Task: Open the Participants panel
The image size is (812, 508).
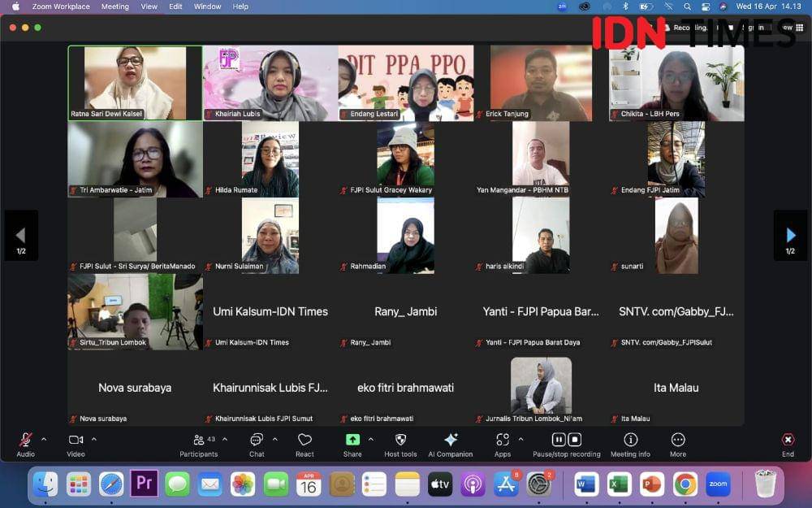Action: click(198, 440)
